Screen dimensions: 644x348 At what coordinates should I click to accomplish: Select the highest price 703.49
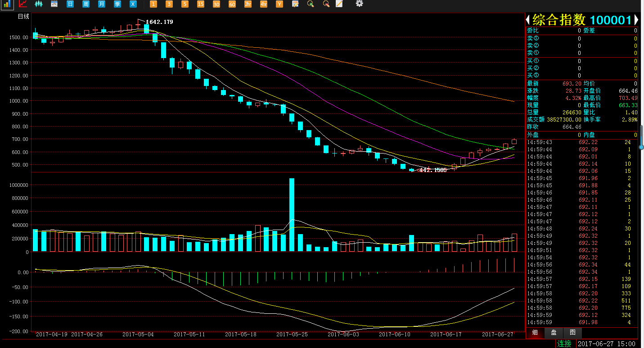coord(628,98)
